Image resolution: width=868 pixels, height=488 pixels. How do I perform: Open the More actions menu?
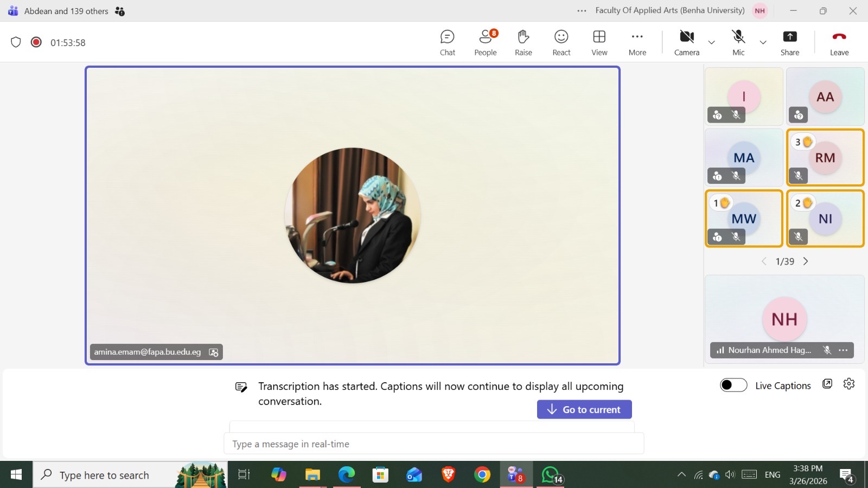[x=637, y=43]
